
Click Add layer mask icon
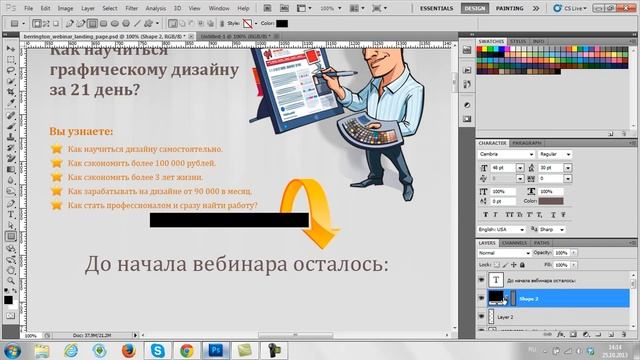[x=573, y=334]
